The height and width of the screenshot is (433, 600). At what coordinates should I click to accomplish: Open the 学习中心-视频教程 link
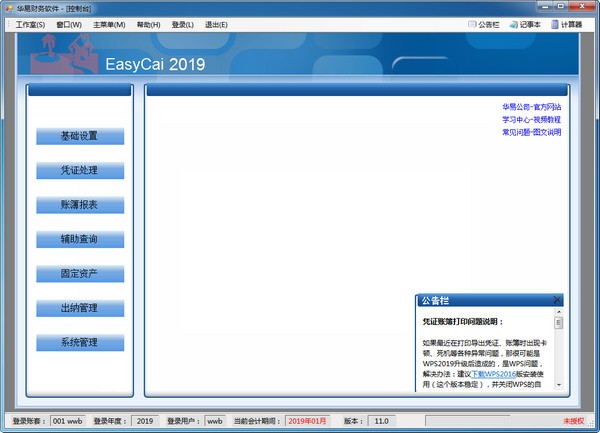point(532,120)
